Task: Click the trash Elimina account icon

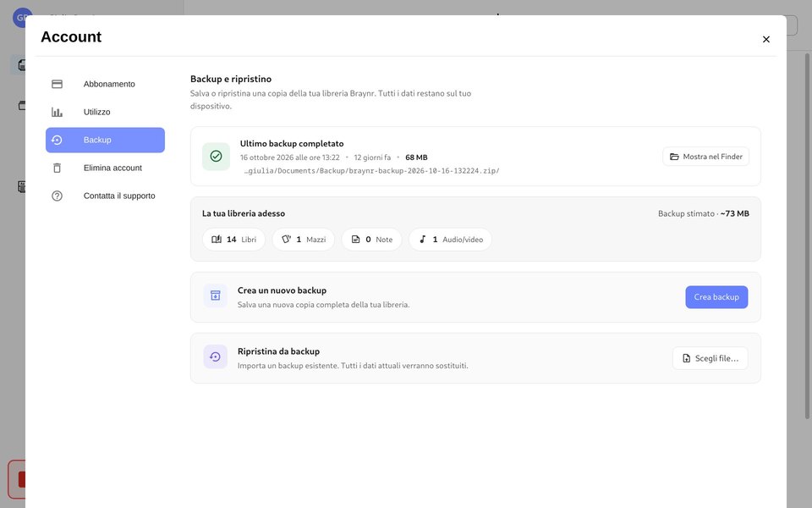Action: (57, 168)
